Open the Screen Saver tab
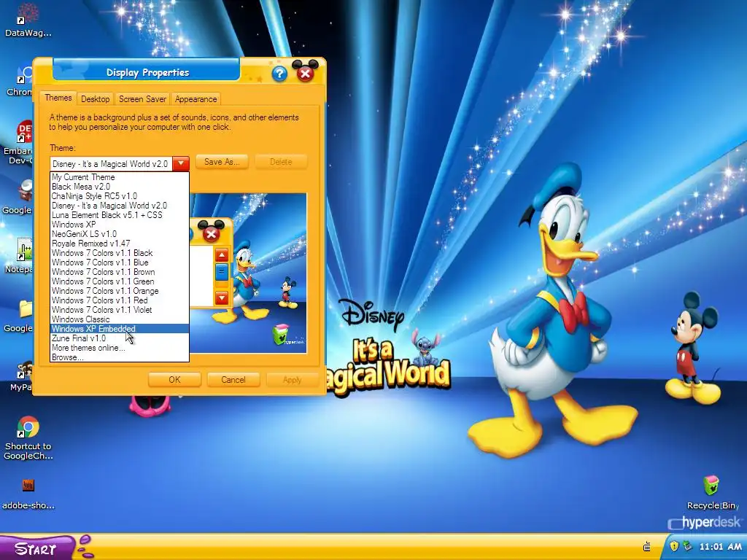 coord(142,99)
